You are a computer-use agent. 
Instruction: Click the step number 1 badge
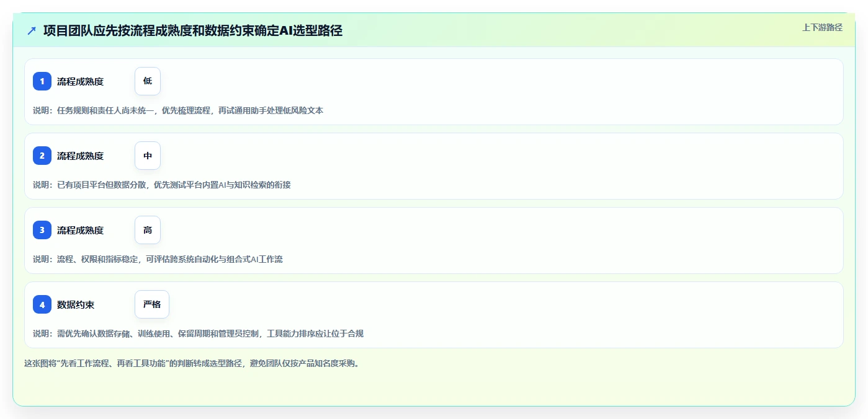click(x=42, y=81)
